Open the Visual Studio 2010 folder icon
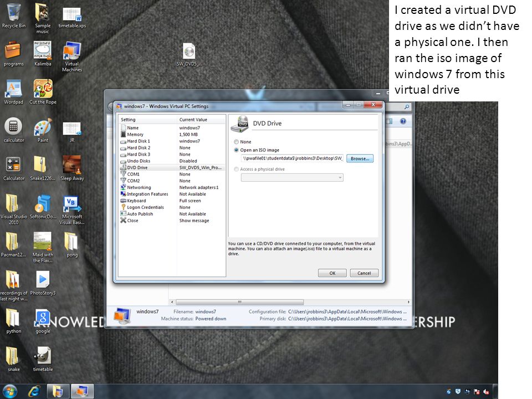 [13, 209]
